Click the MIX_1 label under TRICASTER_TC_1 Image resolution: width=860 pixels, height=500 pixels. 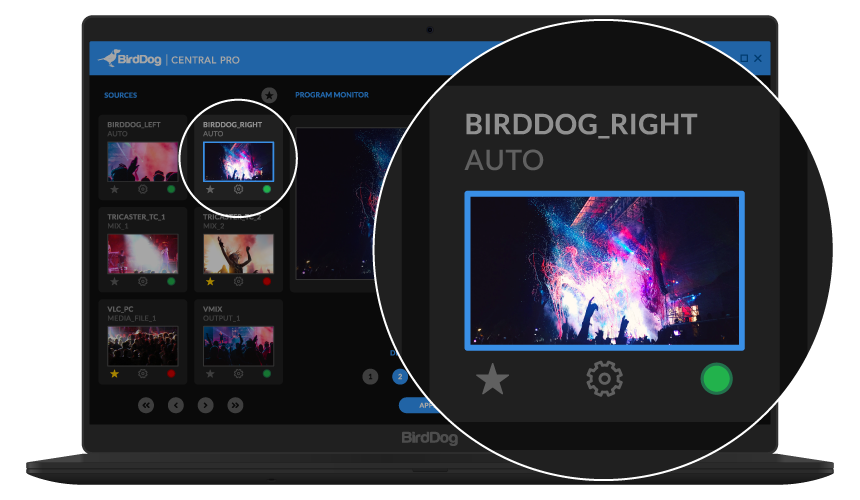point(118,226)
